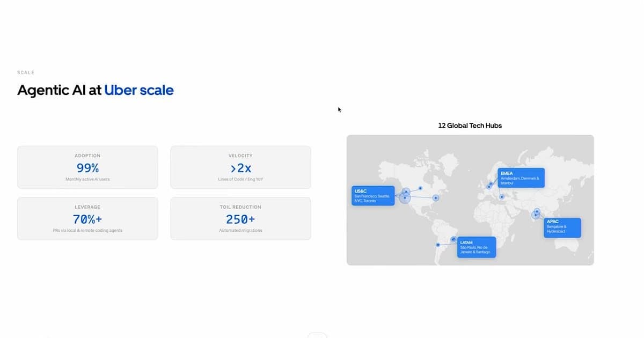The width and height of the screenshot is (644, 338).
Task: Click the ADOPTION card label
Action: click(87, 156)
